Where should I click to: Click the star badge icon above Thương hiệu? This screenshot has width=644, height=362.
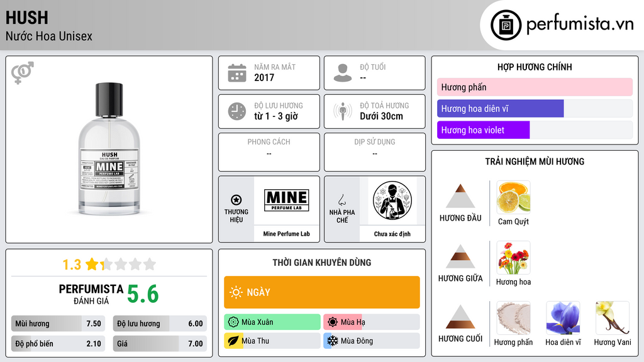(236, 200)
